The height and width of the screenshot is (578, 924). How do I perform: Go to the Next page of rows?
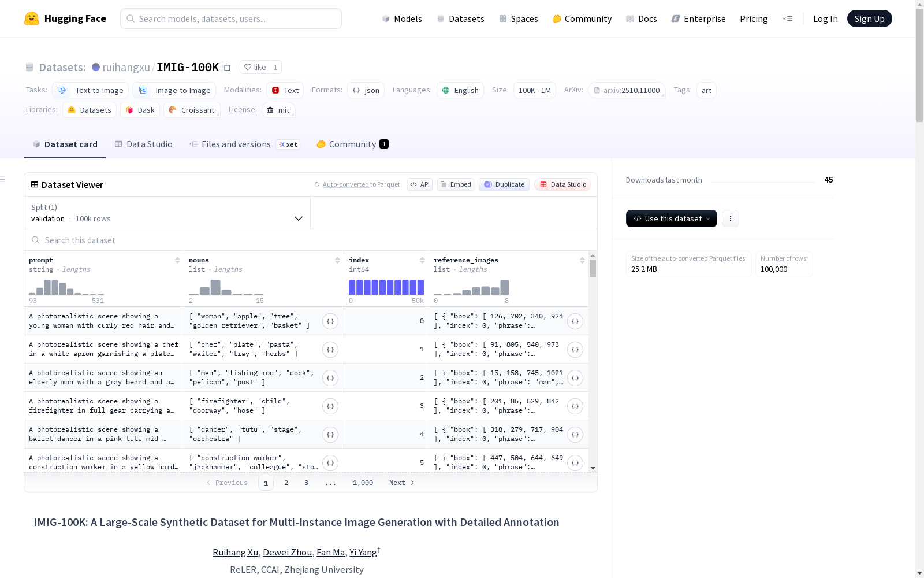[x=401, y=483]
